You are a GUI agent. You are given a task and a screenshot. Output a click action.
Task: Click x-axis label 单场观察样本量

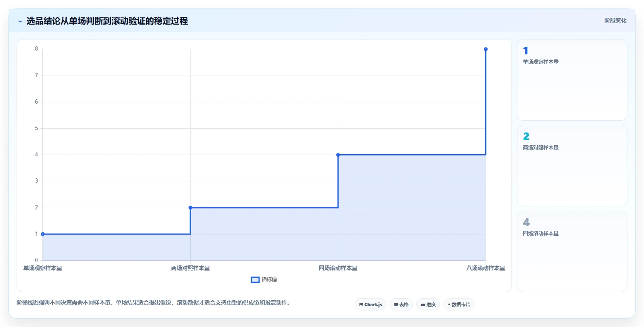point(42,268)
